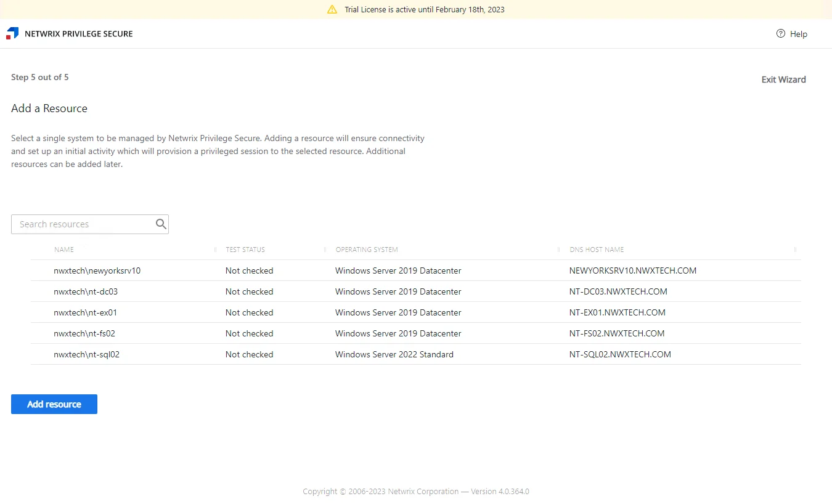Select the nwxtech\nt-ex01 resource
This screenshot has width=832, height=504.
[x=416, y=312]
